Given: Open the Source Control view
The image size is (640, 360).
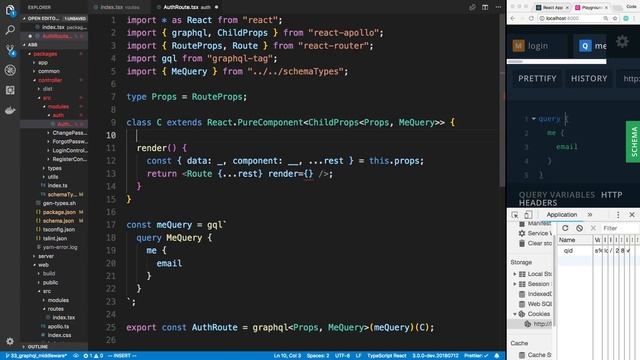Looking at the screenshot, I should (x=10, y=50).
